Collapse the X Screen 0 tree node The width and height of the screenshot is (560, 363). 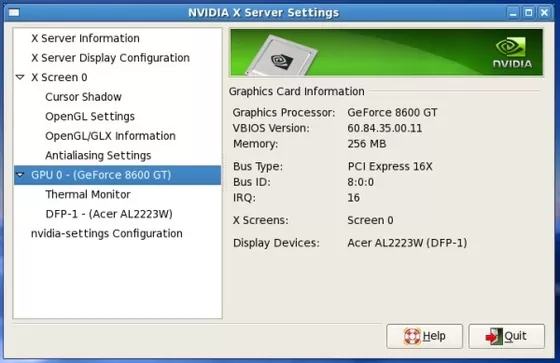coord(20,77)
